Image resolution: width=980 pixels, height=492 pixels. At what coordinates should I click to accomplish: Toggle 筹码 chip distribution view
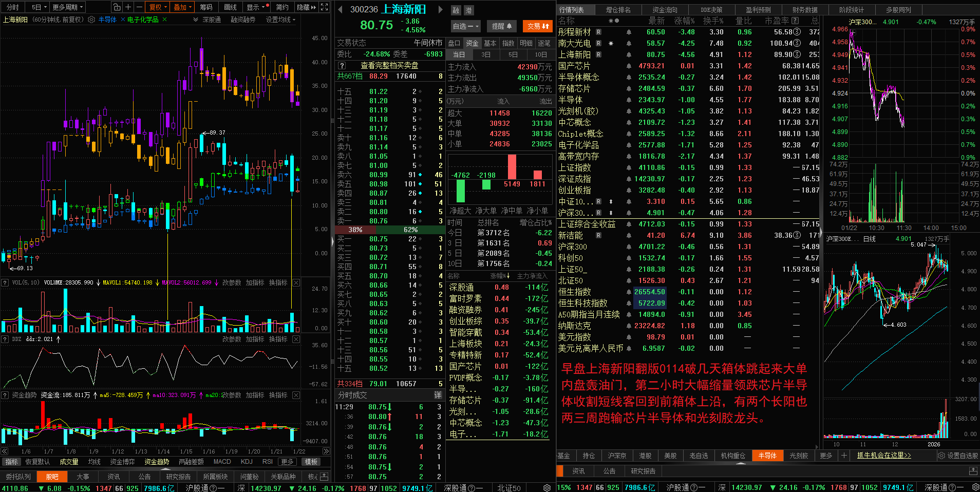coord(206,7)
